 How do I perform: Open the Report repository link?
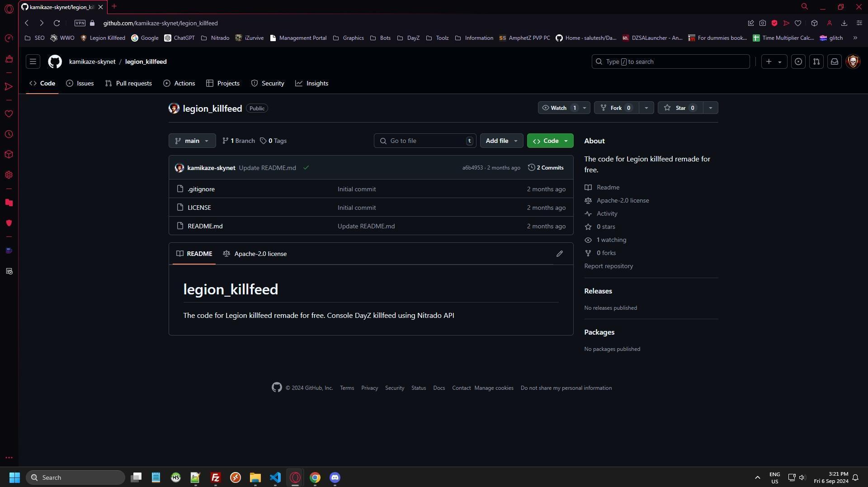(609, 266)
